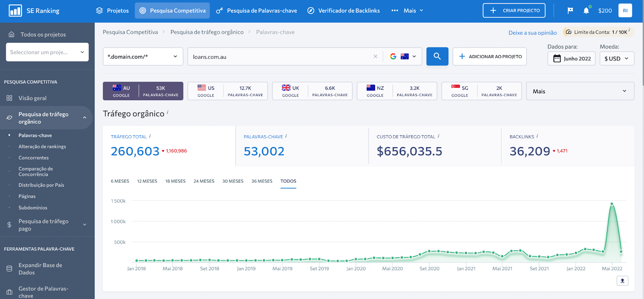Select the AU Google 53K tab
The image size is (644, 299).
143,91
